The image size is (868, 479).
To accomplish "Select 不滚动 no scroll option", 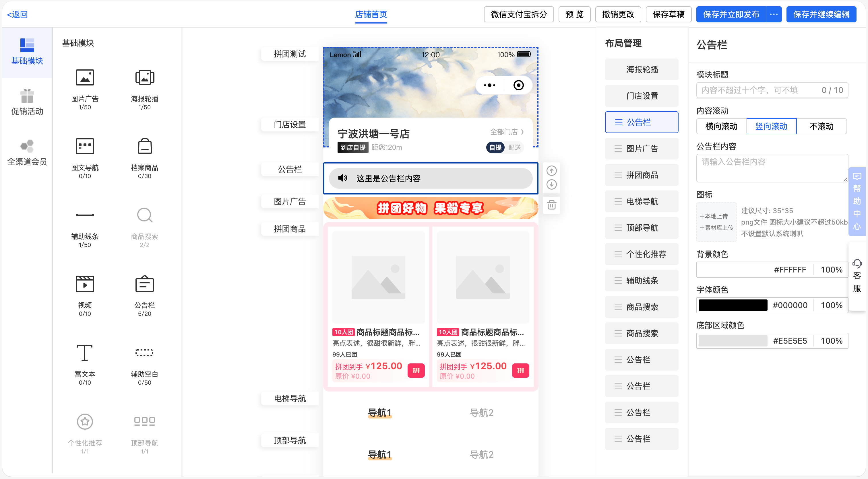I will point(821,126).
